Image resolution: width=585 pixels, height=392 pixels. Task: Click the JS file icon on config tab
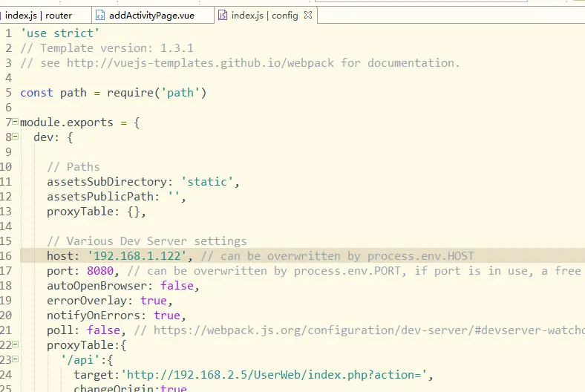223,16
